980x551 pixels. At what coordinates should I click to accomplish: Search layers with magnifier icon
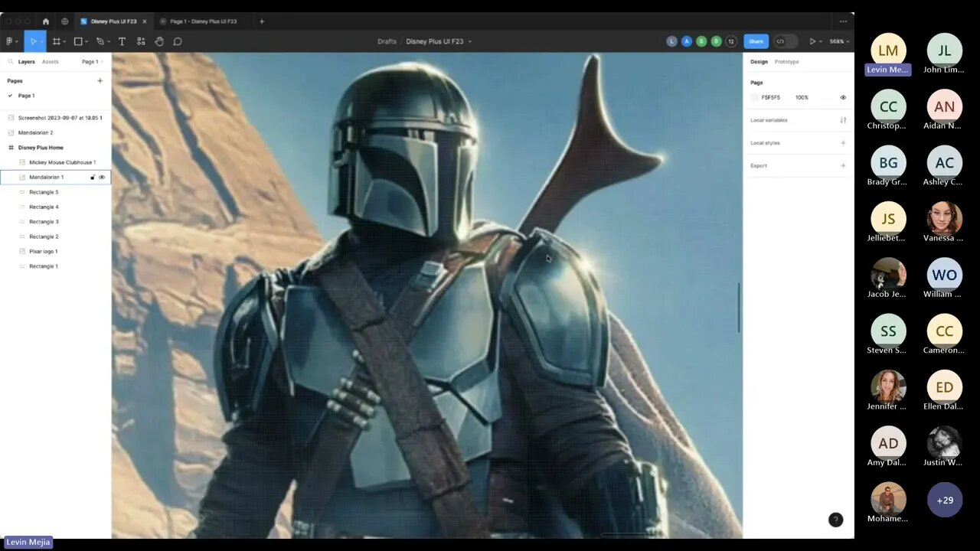coord(11,62)
